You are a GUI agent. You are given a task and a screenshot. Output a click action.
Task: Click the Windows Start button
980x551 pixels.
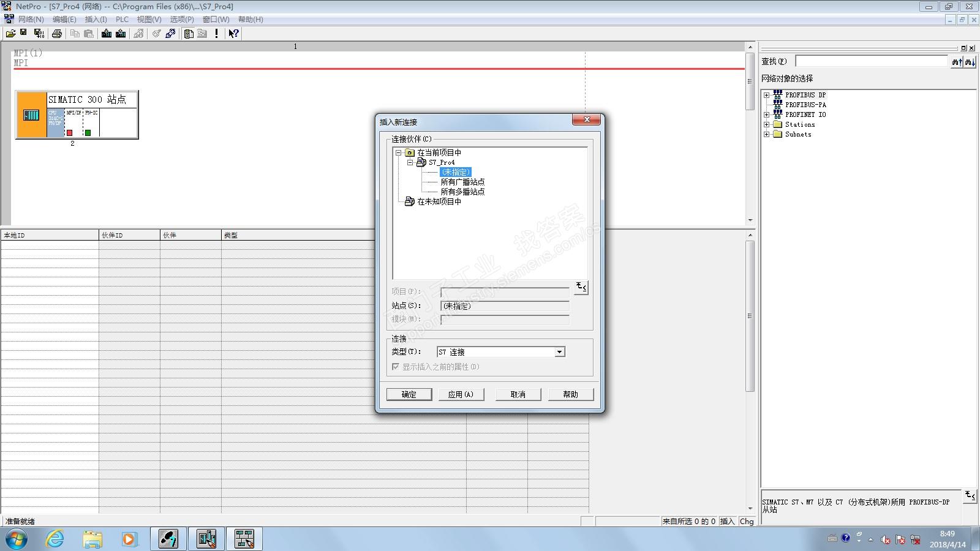(16, 539)
